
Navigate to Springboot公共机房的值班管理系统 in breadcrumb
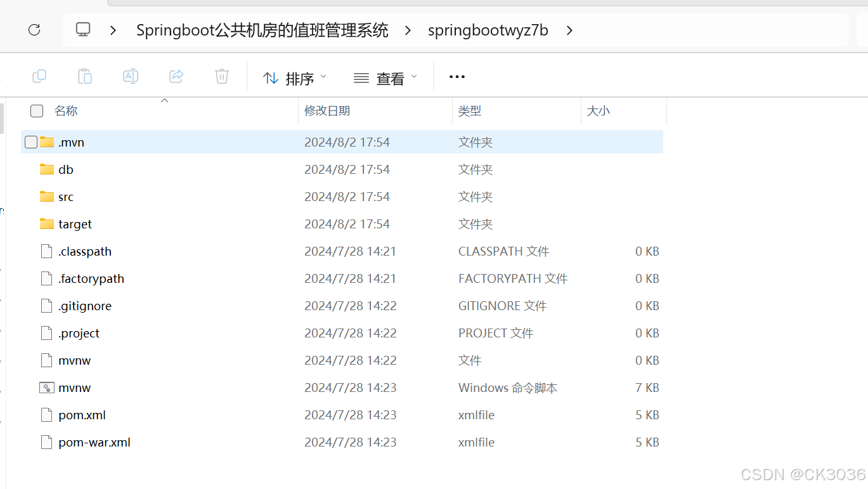[x=261, y=30]
